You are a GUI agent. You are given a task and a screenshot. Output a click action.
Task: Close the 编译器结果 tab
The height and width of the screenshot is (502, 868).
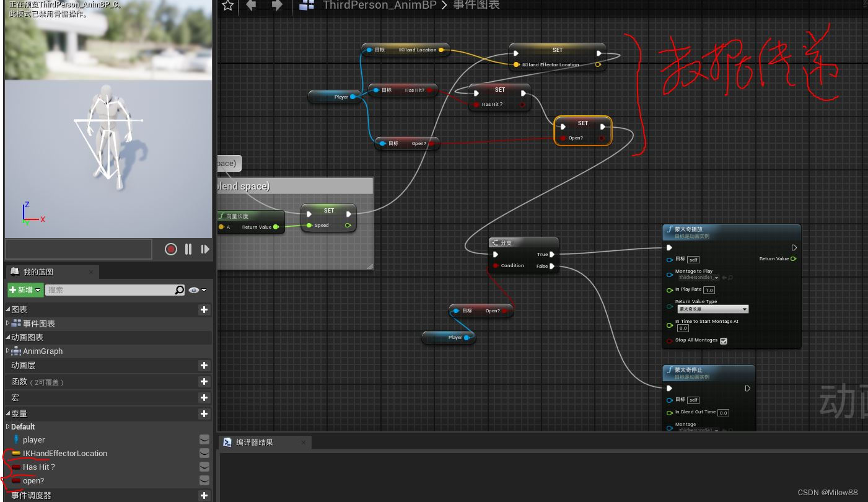[304, 443]
